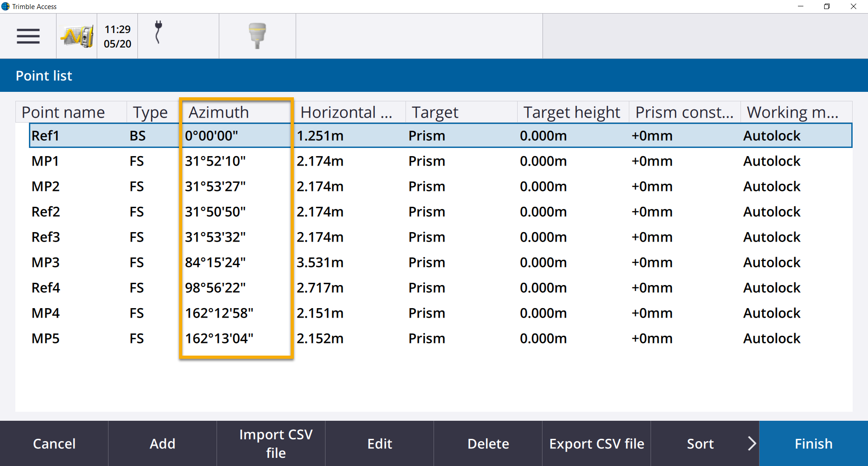Delete the selected point
This screenshot has width=868, height=466.
click(x=488, y=443)
